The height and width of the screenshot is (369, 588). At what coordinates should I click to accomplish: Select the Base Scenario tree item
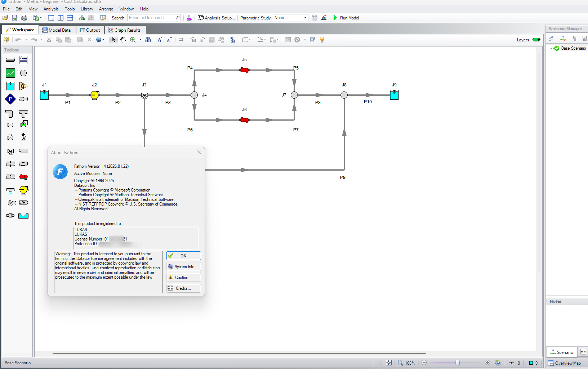(x=573, y=48)
